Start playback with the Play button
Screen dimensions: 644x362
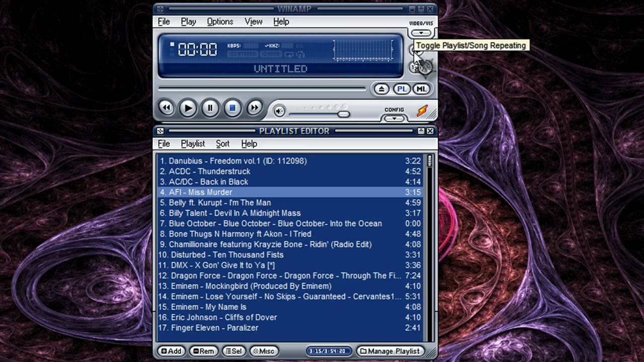click(188, 108)
